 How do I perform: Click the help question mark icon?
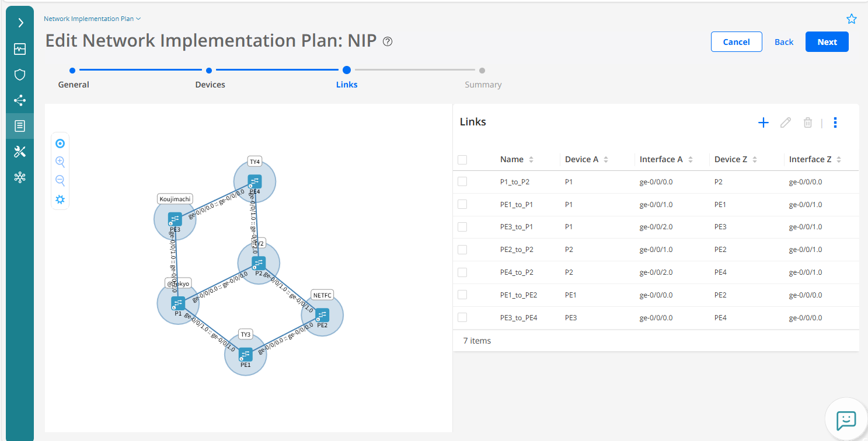(388, 42)
